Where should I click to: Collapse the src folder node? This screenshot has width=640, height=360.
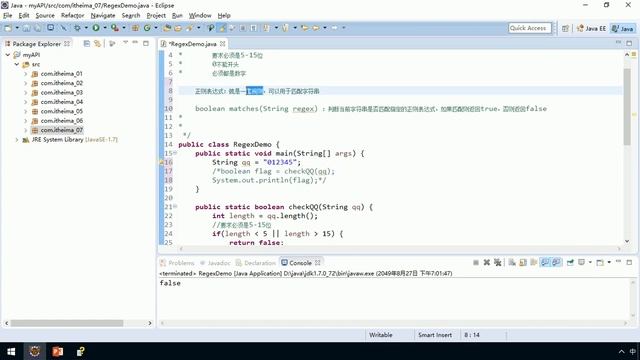tap(17, 64)
